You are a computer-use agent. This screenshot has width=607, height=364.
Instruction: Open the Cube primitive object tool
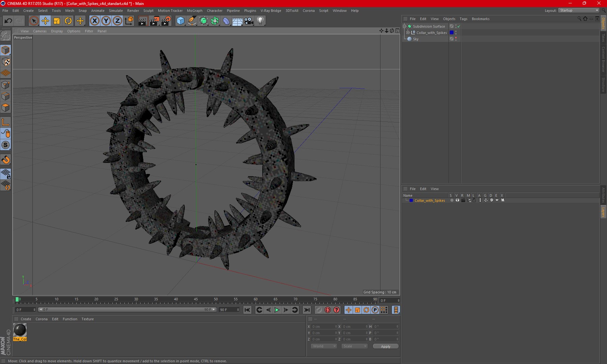pos(180,21)
